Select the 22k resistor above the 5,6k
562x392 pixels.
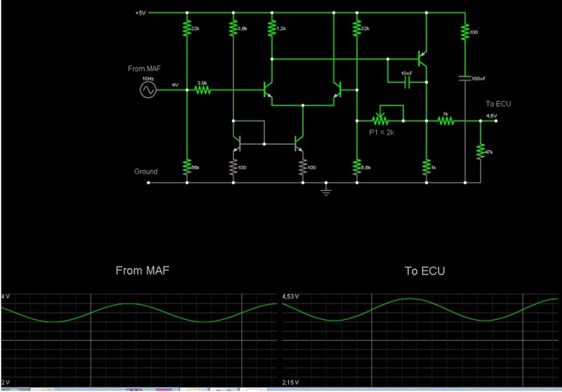pyautogui.click(x=357, y=28)
